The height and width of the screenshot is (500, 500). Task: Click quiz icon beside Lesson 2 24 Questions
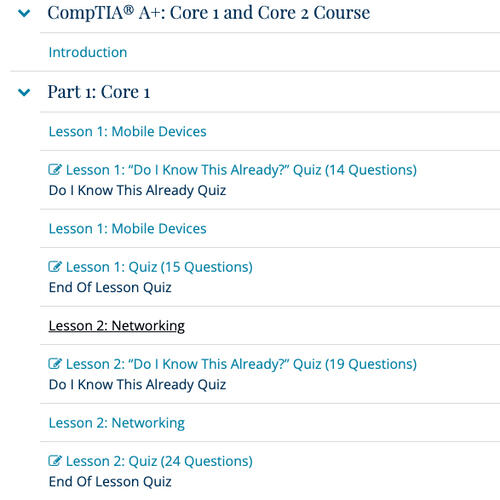(x=55, y=461)
